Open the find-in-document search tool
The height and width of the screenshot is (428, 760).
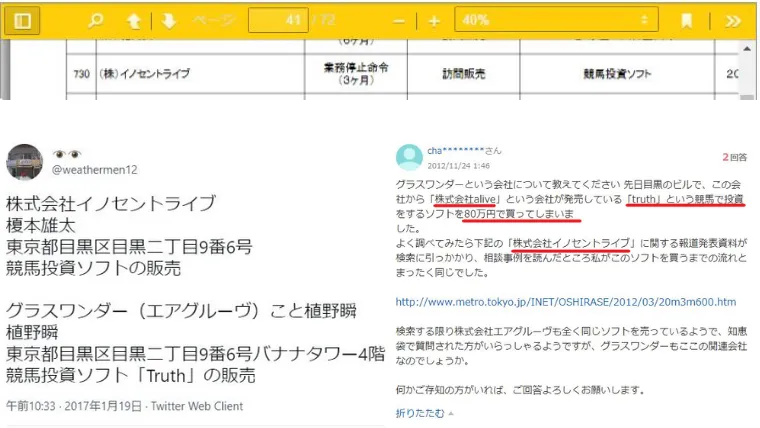coord(96,20)
